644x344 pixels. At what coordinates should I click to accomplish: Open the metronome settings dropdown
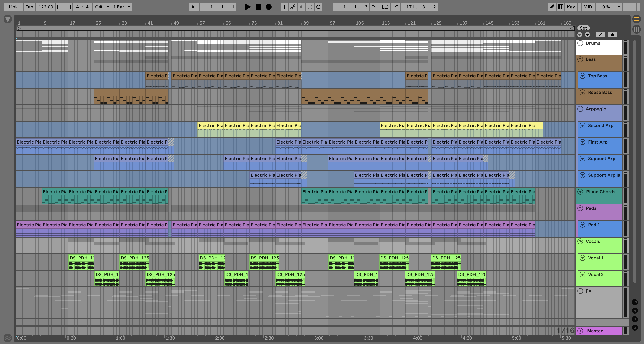(108, 7)
